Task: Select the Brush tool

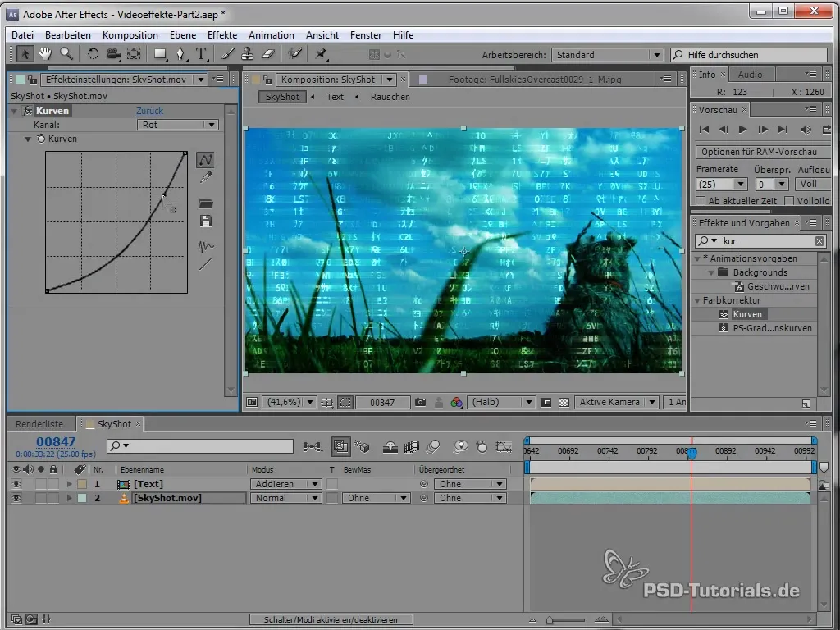Action: pos(228,53)
